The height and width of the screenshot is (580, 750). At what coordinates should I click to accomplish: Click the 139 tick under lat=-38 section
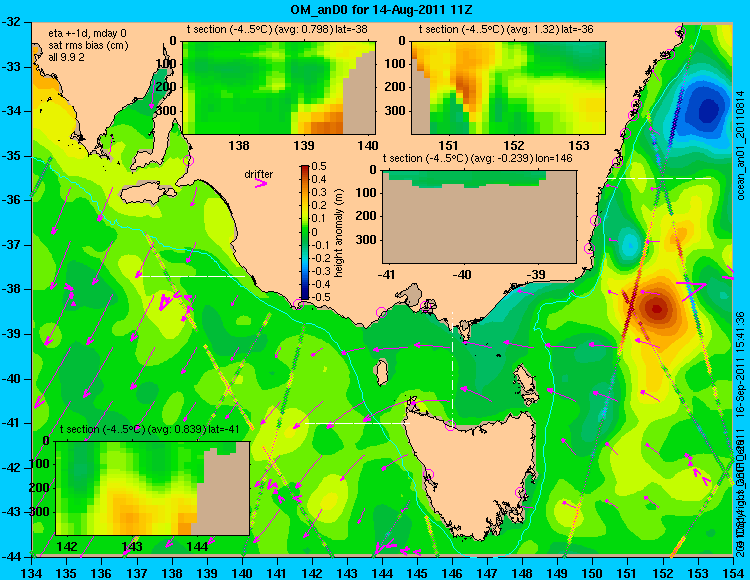point(304,145)
